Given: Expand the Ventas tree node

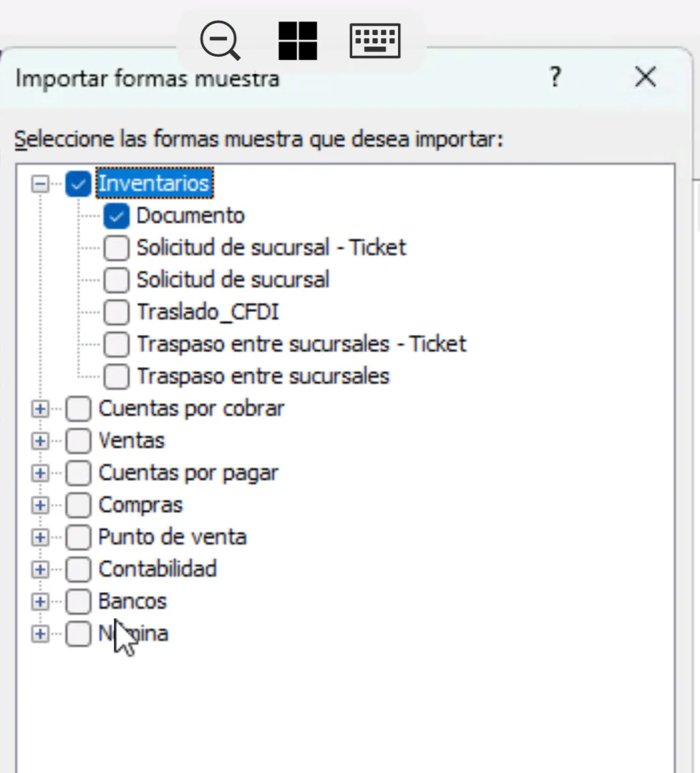Looking at the screenshot, I should point(40,441).
